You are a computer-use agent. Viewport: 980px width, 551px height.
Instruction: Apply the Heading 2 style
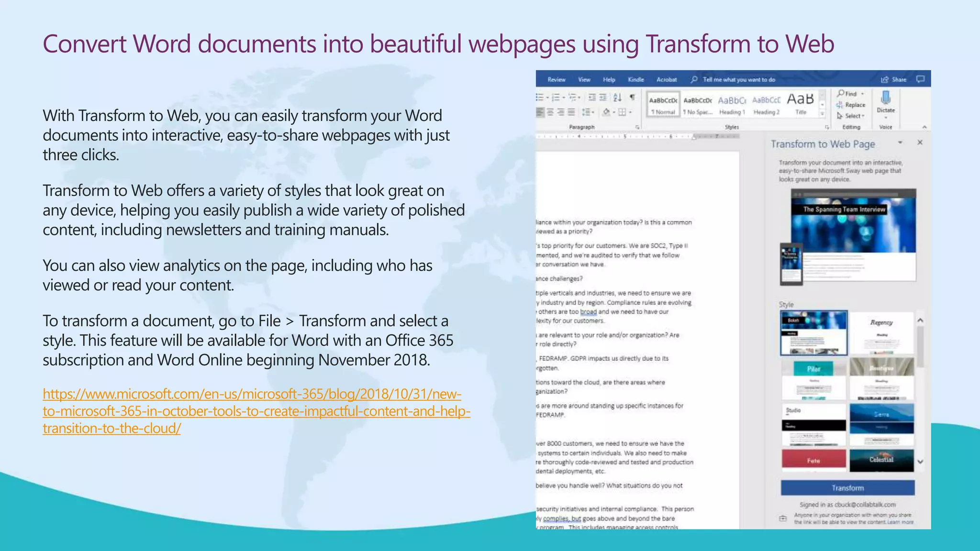[766, 104]
